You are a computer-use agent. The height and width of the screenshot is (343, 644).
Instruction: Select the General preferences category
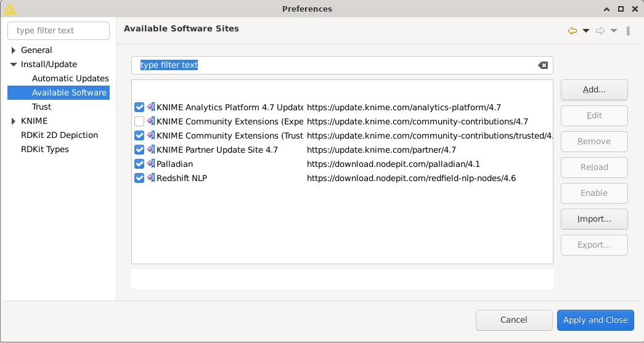click(36, 50)
